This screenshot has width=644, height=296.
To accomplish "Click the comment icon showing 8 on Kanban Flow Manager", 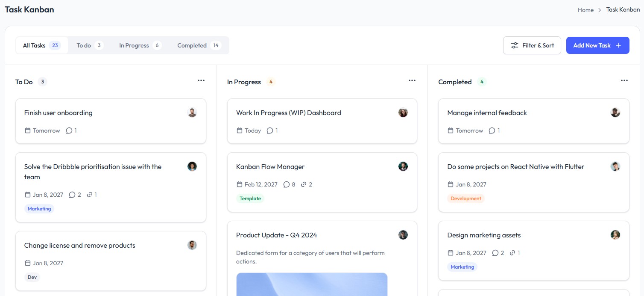I will pos(287,184).
